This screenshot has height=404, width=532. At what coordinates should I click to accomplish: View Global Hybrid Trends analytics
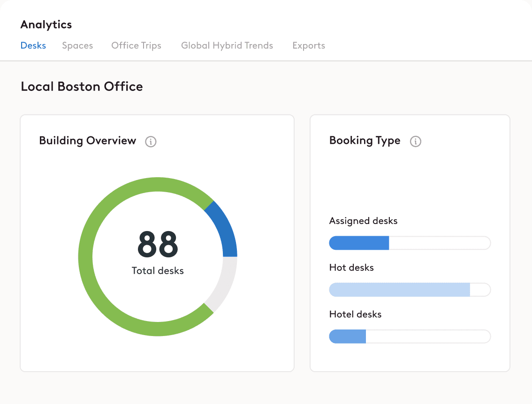(x=227, y=45)
